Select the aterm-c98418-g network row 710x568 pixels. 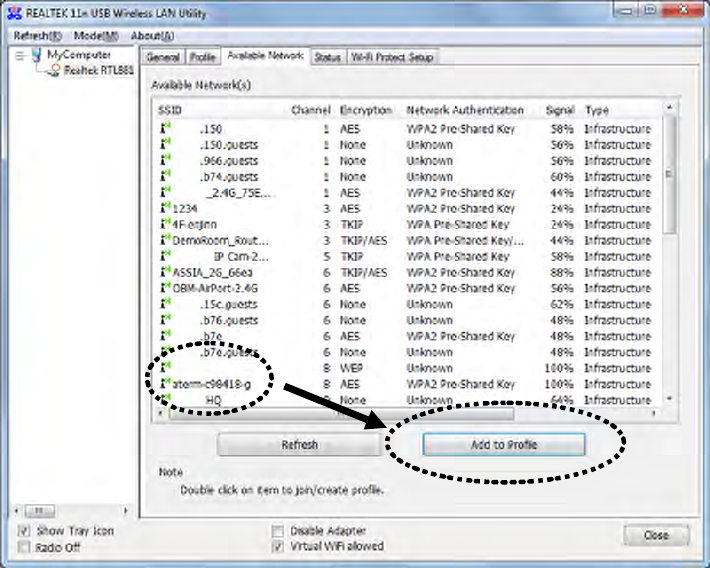[406, 384]
